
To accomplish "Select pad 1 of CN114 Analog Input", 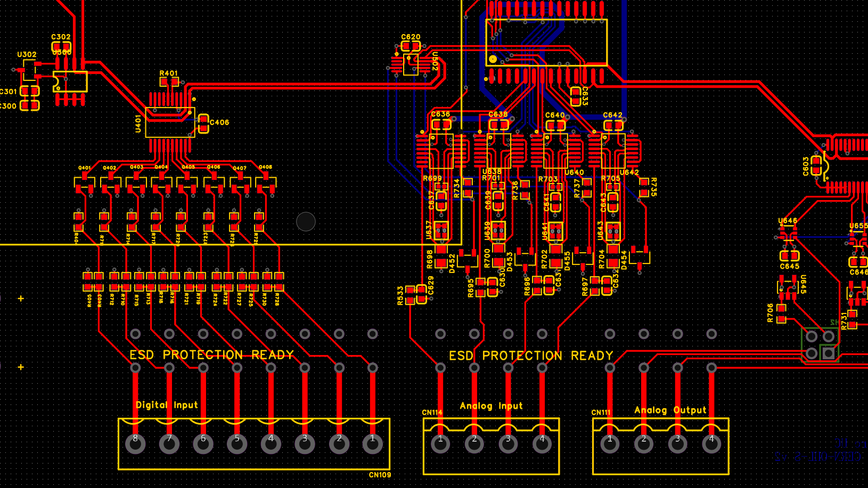I will 440,443.
